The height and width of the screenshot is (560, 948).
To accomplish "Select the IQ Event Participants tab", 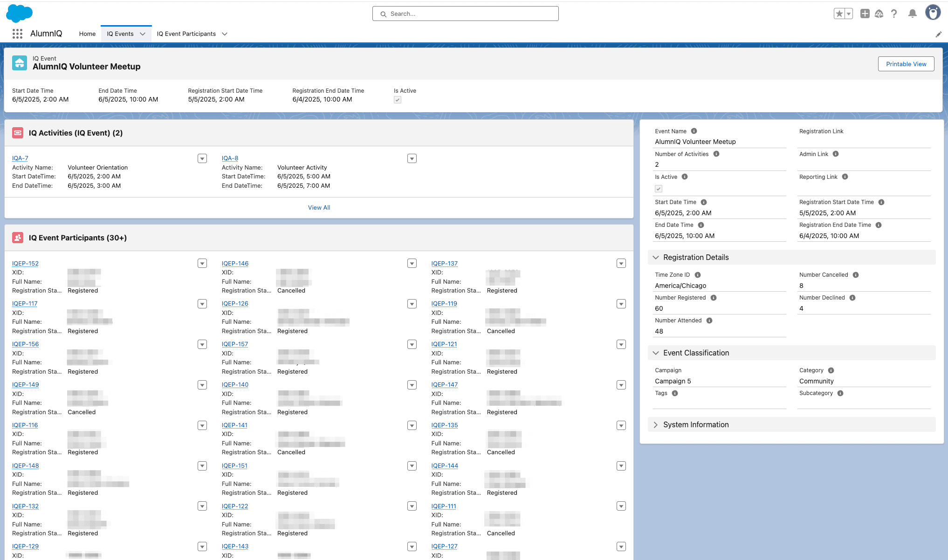I will click(x=186, y=34).
